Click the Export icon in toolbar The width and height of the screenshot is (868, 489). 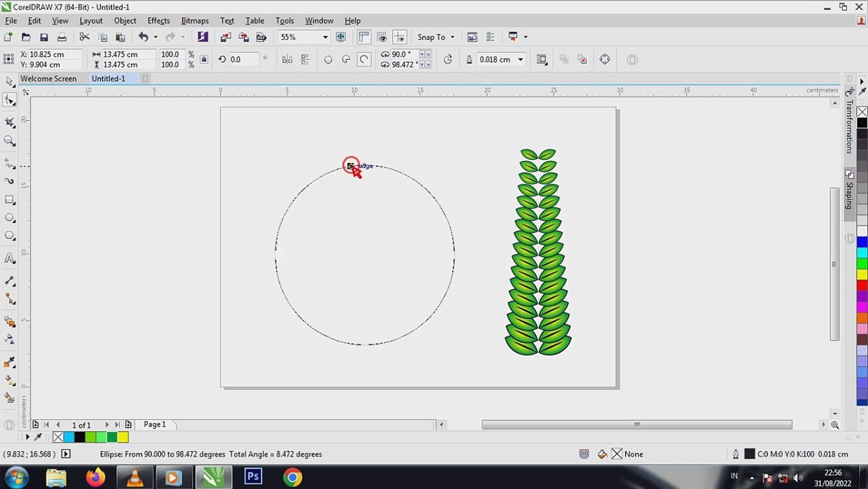coord(244,37)
